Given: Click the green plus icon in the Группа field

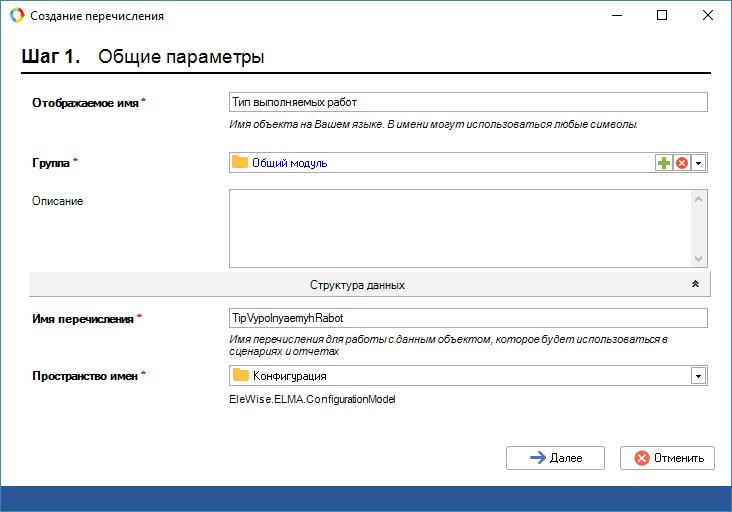Looking at the screenshot, I should coord(664,163).
